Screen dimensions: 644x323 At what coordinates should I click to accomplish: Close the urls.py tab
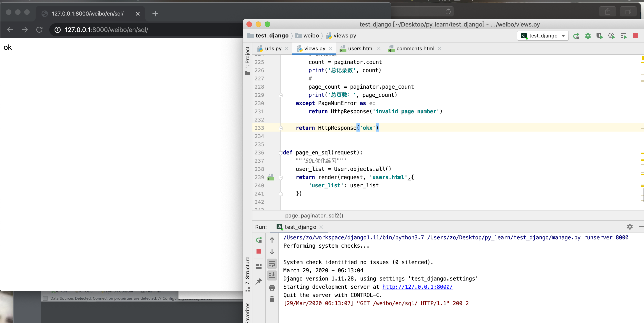287,48
